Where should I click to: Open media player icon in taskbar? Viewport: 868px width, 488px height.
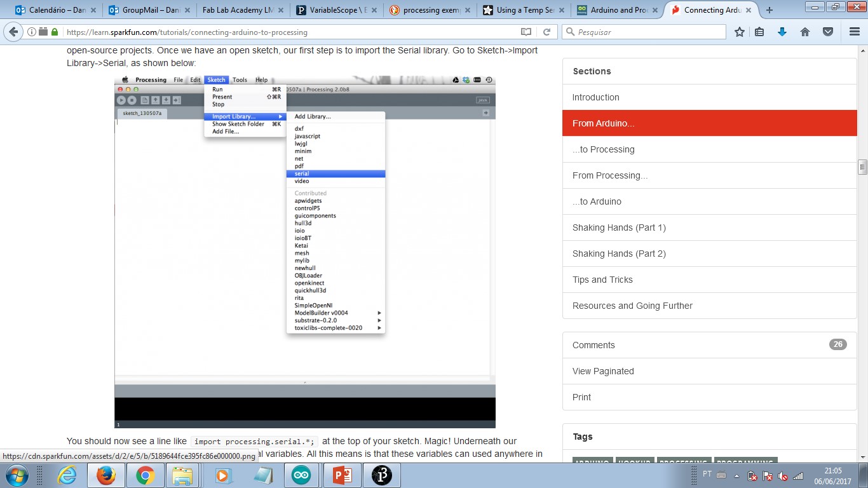tap(223, 475)
